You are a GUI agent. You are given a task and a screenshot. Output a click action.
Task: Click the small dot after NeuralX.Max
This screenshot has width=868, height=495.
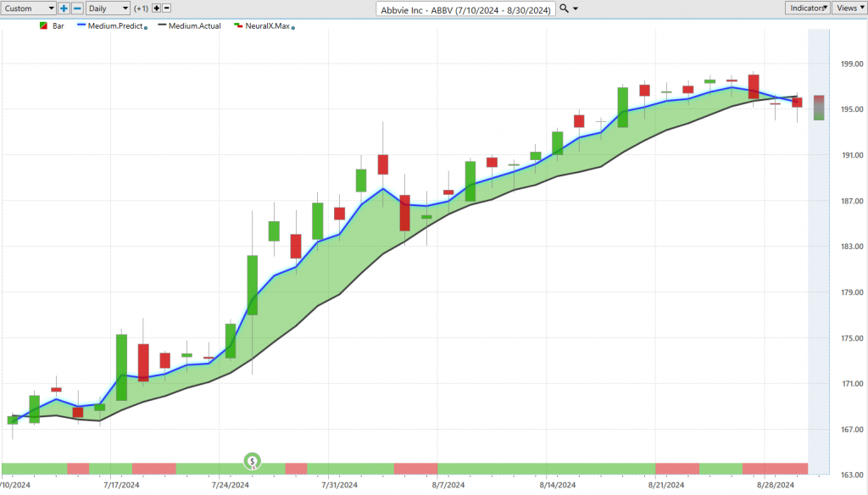pos(292,28)
